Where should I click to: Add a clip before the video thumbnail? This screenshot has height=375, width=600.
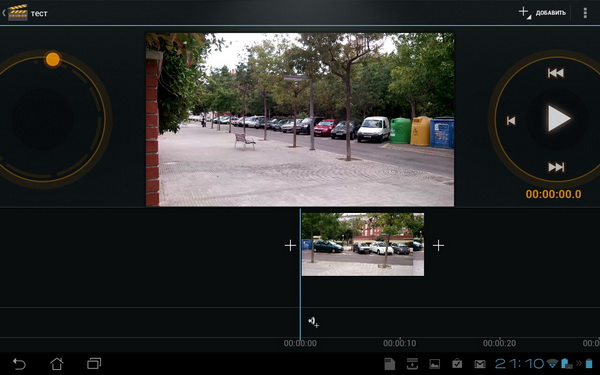(x=290, y=245)
